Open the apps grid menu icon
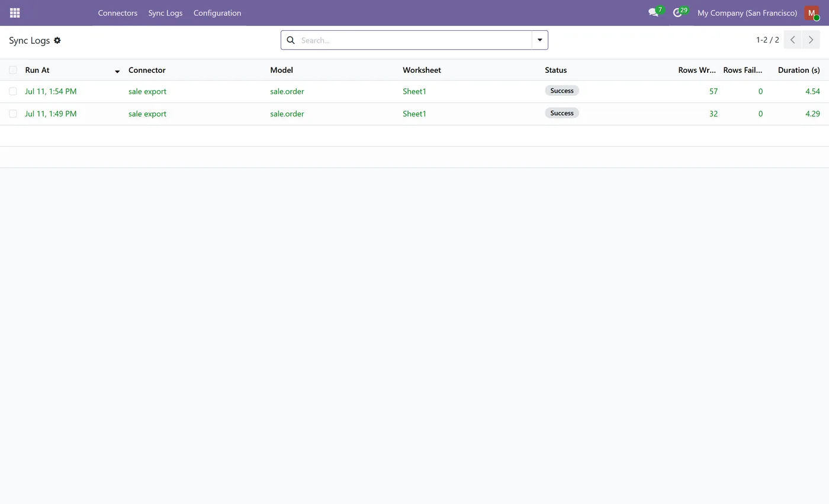Viewport: 829px width, 504px height. (15, 12)
